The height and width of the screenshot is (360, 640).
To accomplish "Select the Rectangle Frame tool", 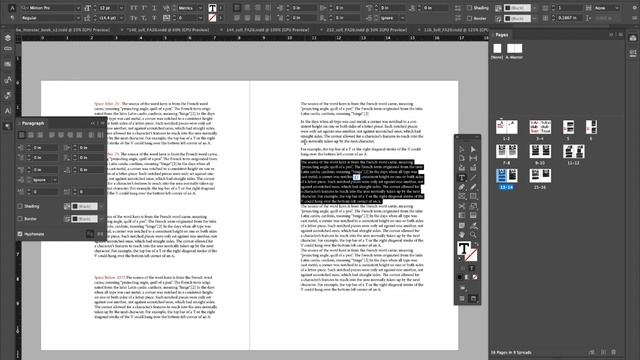I will click(462, 197).
